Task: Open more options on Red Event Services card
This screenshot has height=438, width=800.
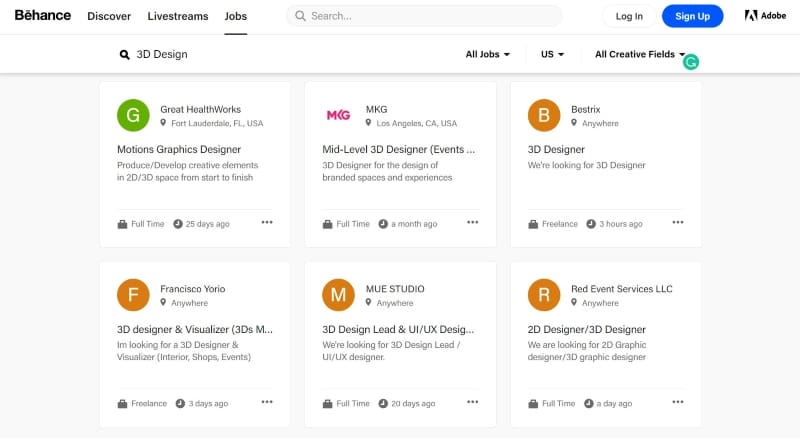Action: 678,402
